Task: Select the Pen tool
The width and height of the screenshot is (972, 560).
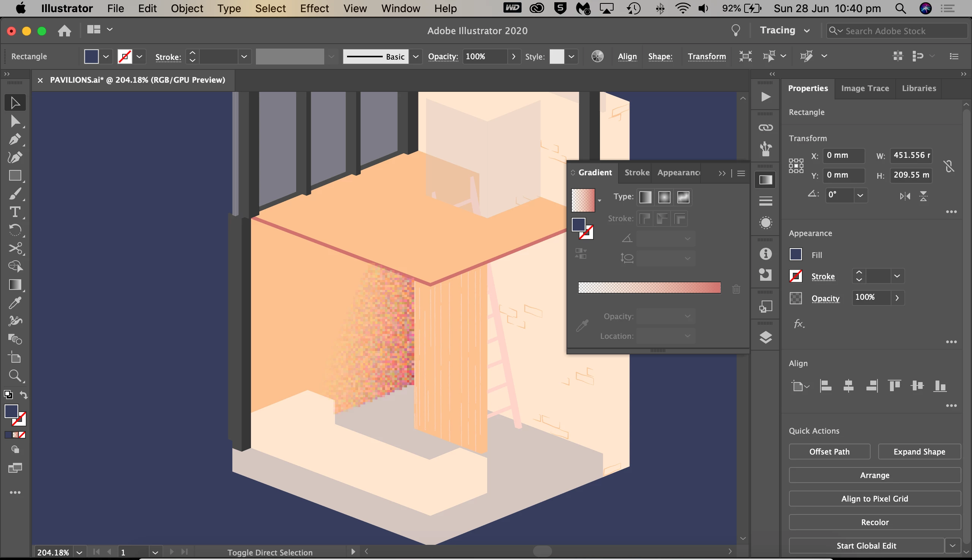Action: (15, 139)
